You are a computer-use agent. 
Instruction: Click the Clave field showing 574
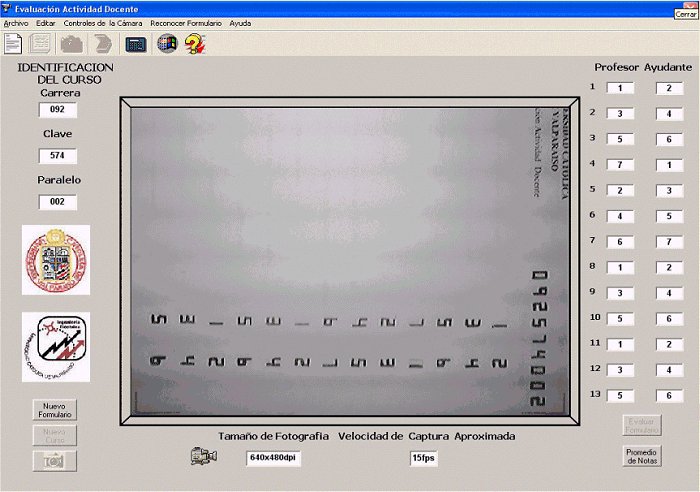coord(57,156)
